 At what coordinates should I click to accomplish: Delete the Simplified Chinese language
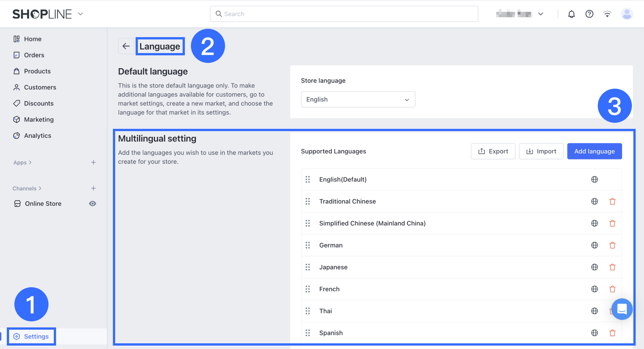point(613,224)
